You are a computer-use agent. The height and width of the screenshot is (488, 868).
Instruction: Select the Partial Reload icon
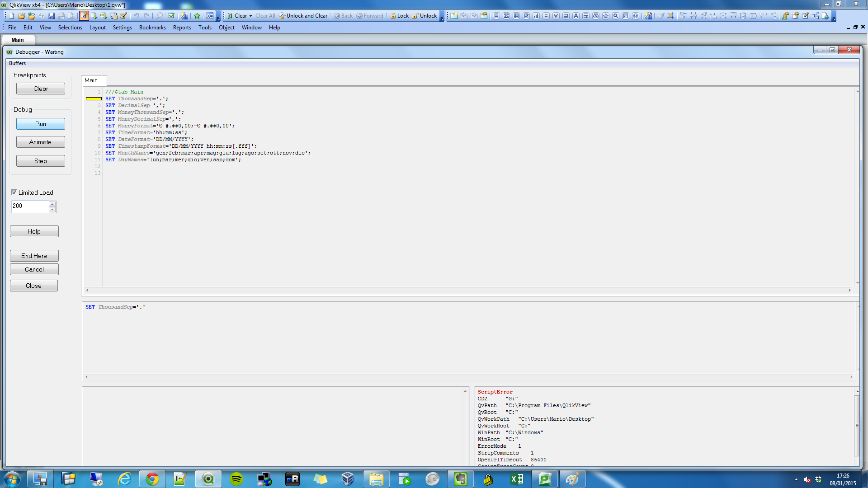[104, 16]
